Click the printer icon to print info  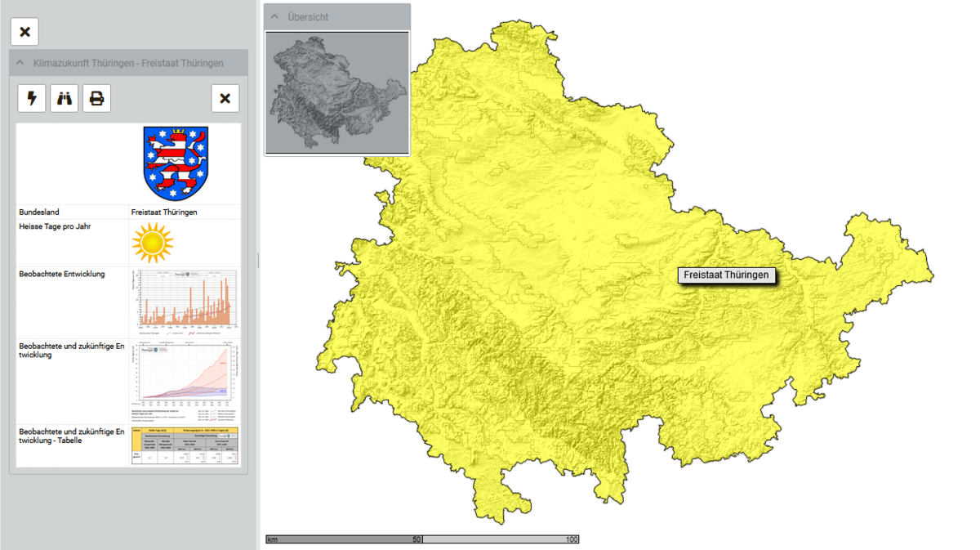[96, 98]
